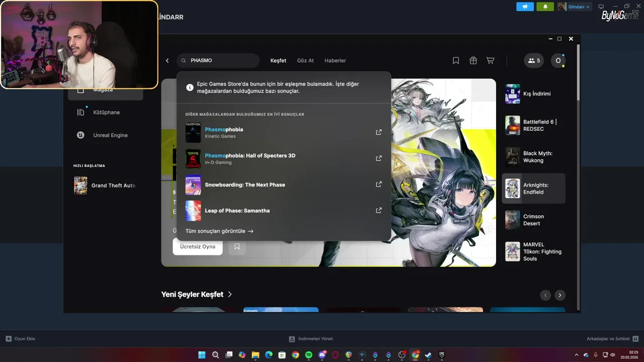Open Leap of Phase: Samantha external link icon
Viewport: 644px width, 362px height.
[x=379, y=211]
